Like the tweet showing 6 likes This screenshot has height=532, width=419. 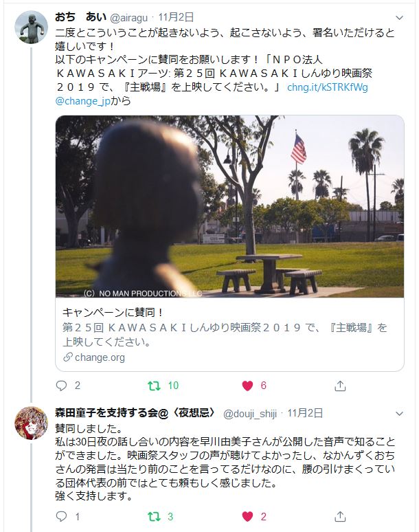[x=247, y=386]
